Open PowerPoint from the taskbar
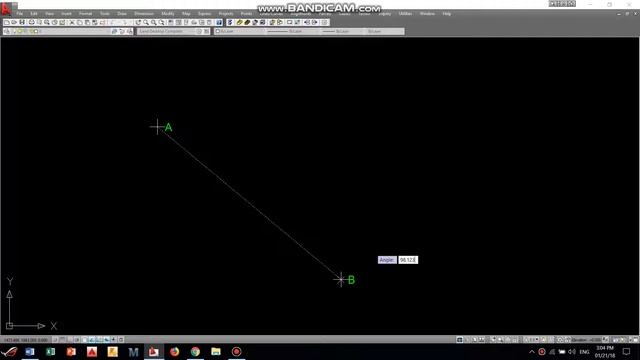 click(71, 351)
